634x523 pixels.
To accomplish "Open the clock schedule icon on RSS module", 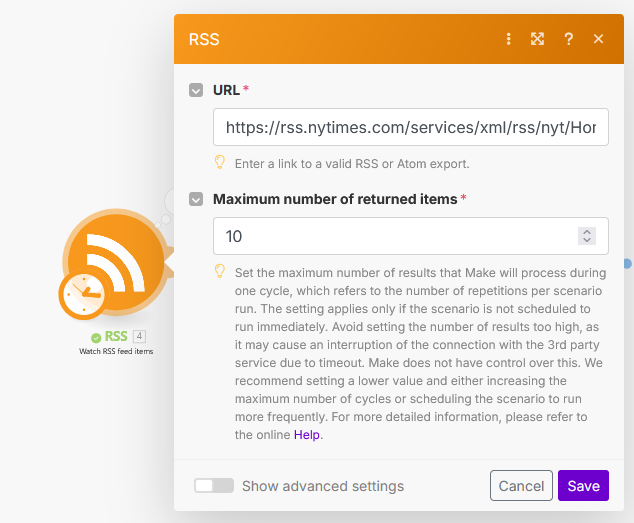I will [85, 294].
